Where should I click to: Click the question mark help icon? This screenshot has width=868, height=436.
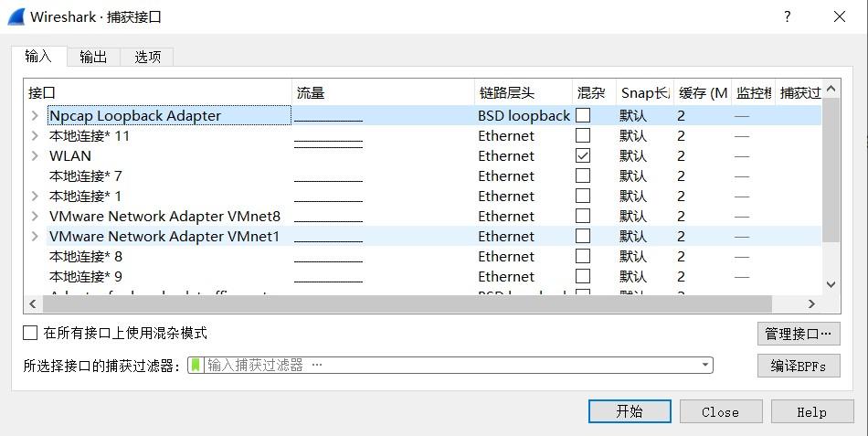(x=788, y=16)
